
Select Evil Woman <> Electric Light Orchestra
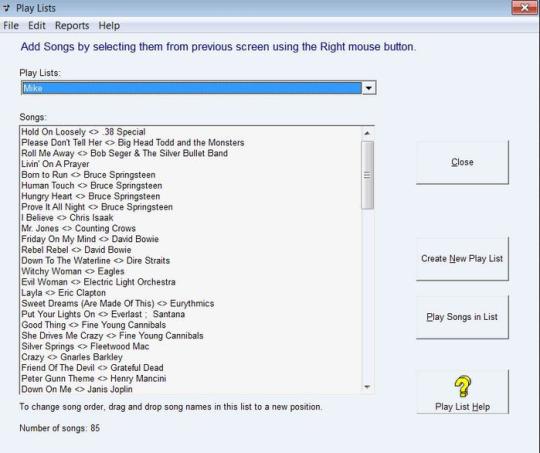191,282
